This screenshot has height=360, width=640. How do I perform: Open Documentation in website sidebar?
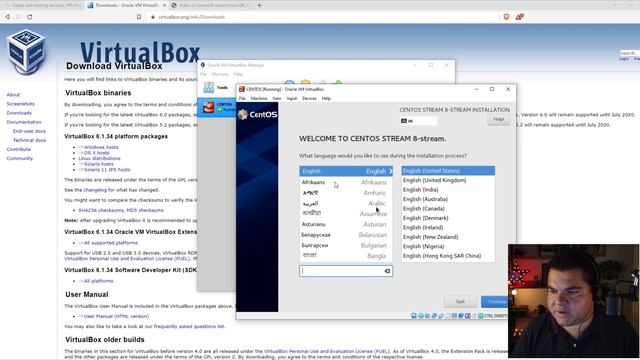coord(24,122)
